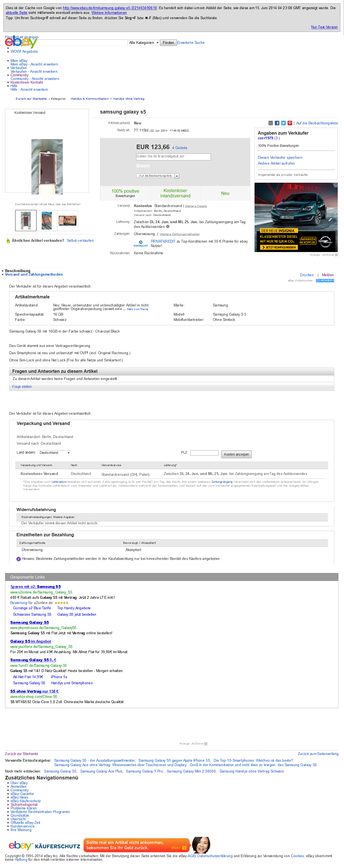Expand the Beobachtungsliste dropdown arrow
Viewport: 344px width, 868px height.
177,176
